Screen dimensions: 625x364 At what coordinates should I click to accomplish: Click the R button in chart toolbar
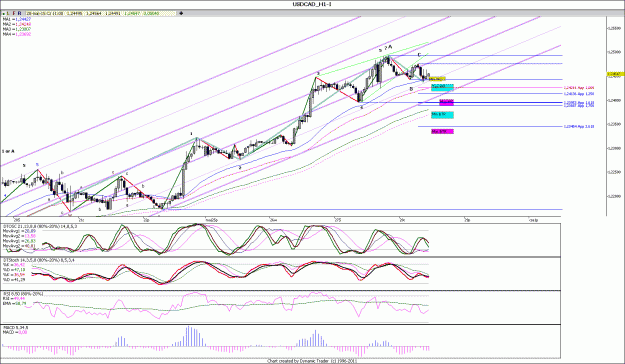pos(20,14)
